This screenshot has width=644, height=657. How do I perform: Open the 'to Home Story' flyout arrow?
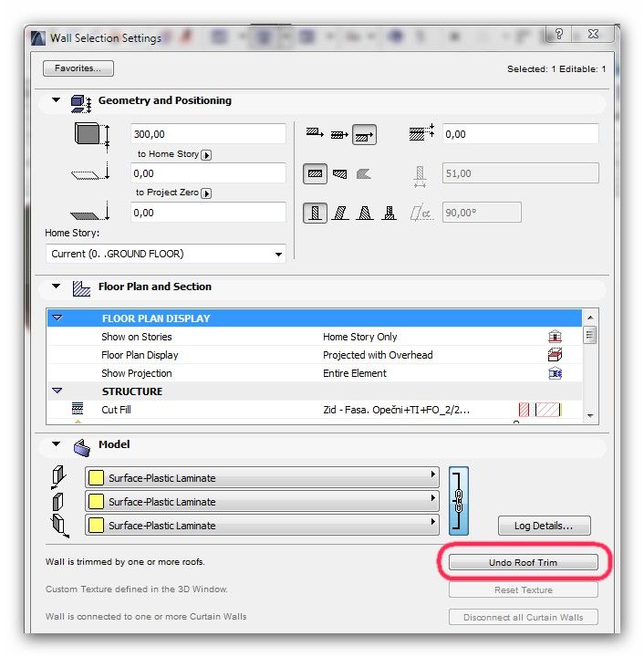pos(206,155)
